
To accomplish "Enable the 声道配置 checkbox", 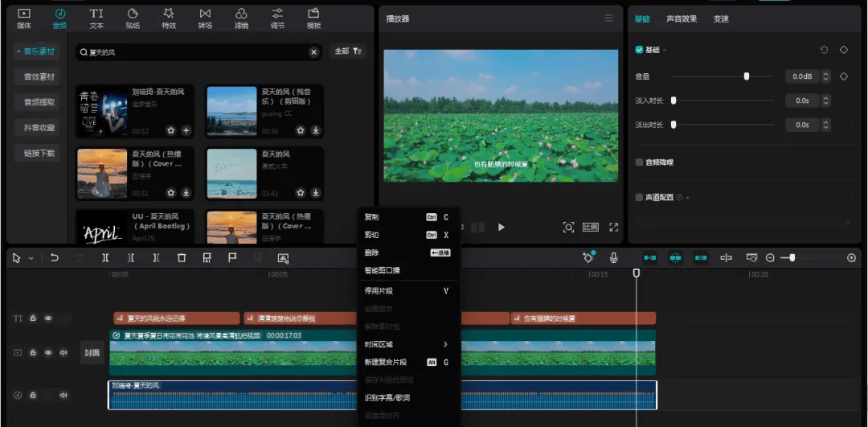I will (x=640, y=197).
